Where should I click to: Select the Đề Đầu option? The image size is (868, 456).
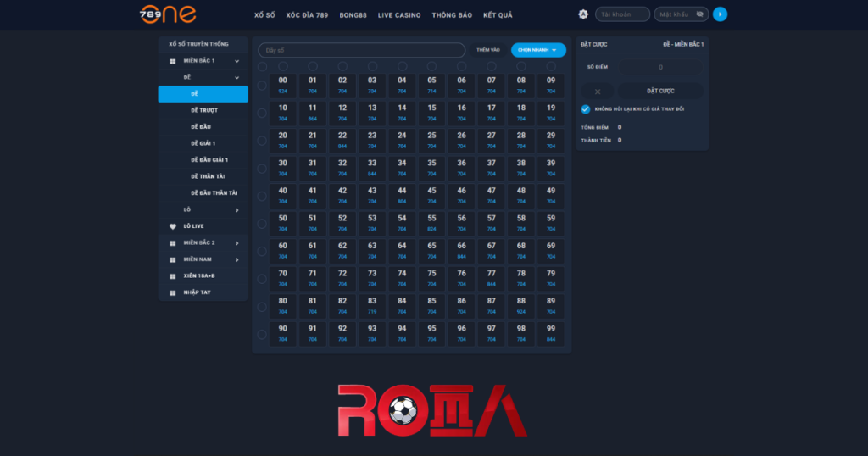click(200, 127)
